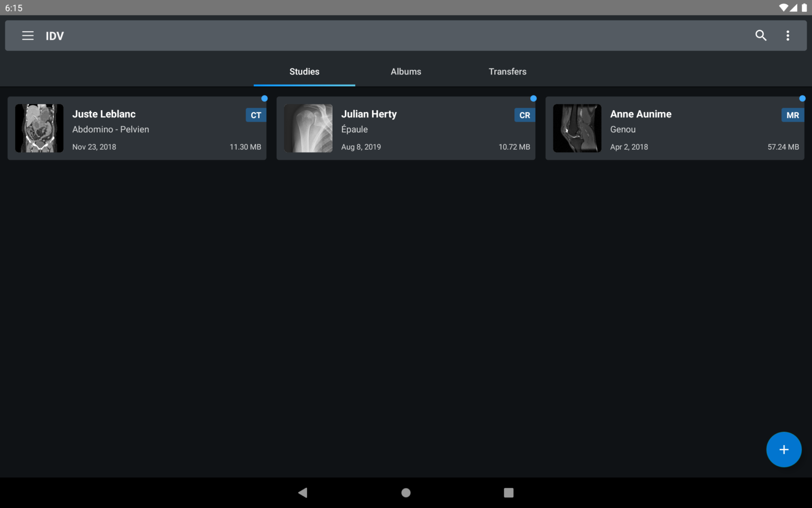Screen dimensions: 812x508
Task: Click the IDV app title
Action: click(x=55, y=35)
